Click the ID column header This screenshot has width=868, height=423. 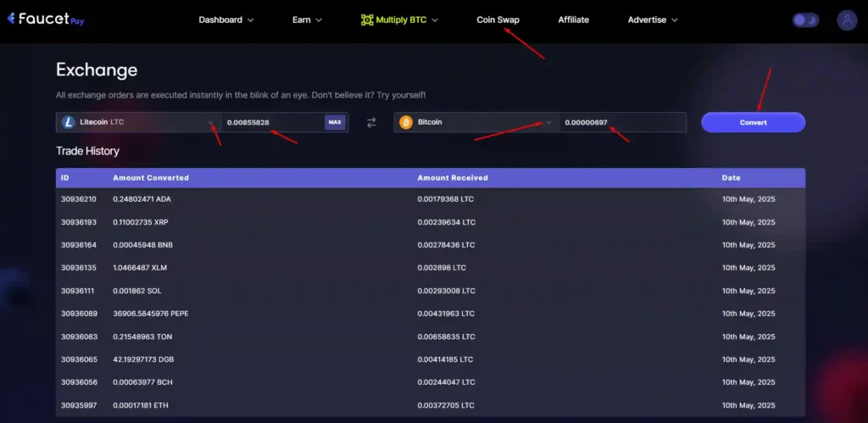[x=64, y=178]
